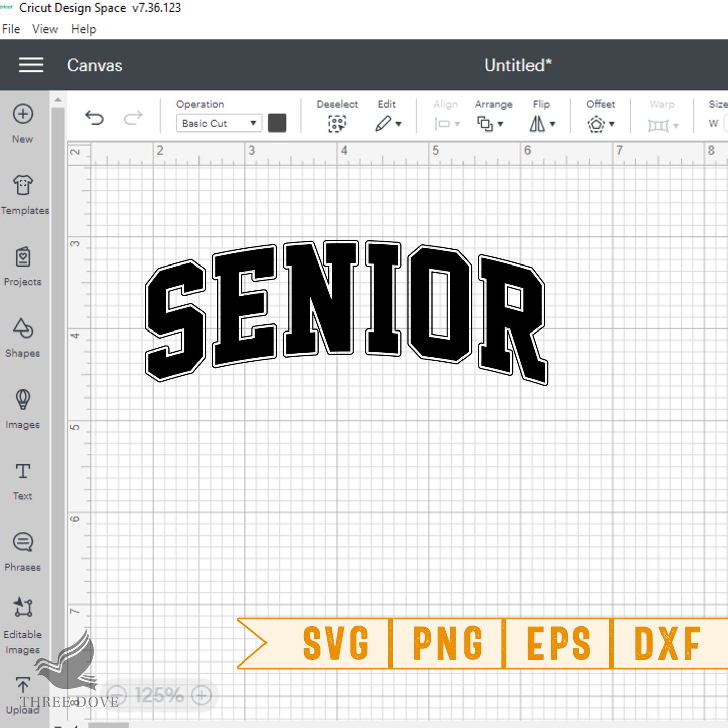Screen dimensions: 728x728
Task: Click the Size W label
Action: pos(713,124)
